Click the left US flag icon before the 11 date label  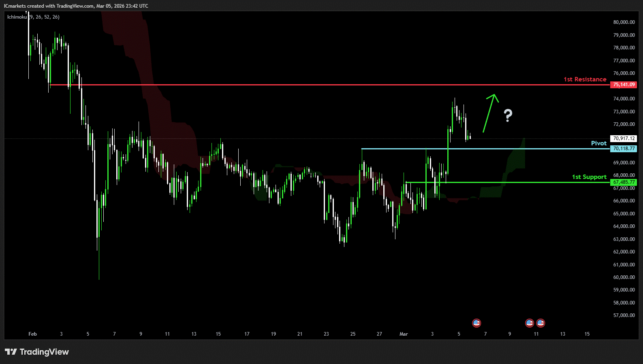pyautogui.click(x=530, y=323)
